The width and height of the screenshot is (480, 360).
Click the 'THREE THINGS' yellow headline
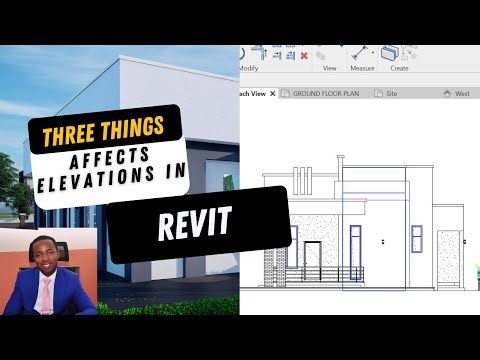pyautogui.click(x=104, y=131)
